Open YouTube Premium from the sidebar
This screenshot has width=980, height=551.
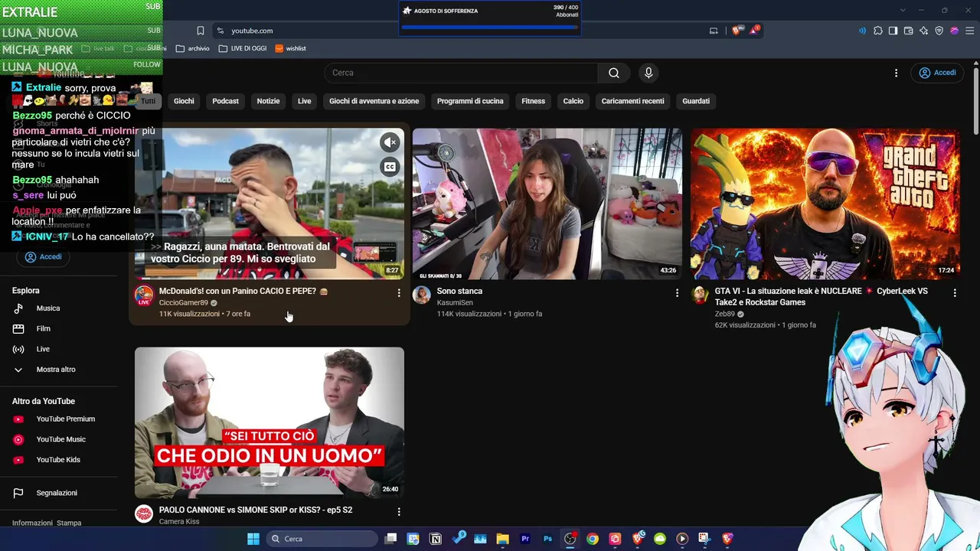(59, 419)
